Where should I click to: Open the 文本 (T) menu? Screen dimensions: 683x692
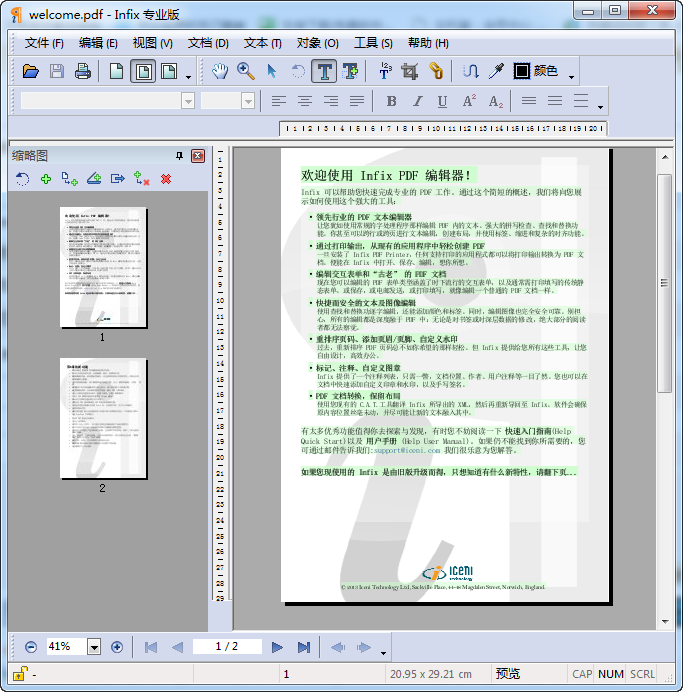click(263, 43)
